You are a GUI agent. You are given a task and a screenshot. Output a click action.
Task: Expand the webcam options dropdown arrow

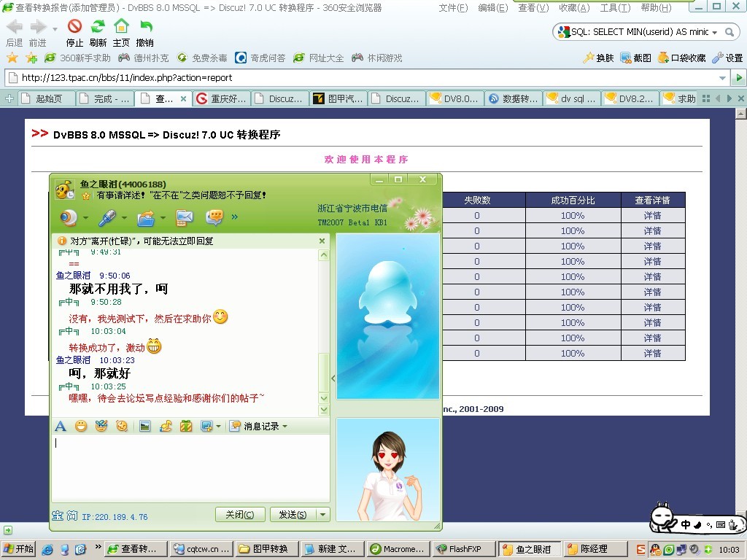point(86,218)
